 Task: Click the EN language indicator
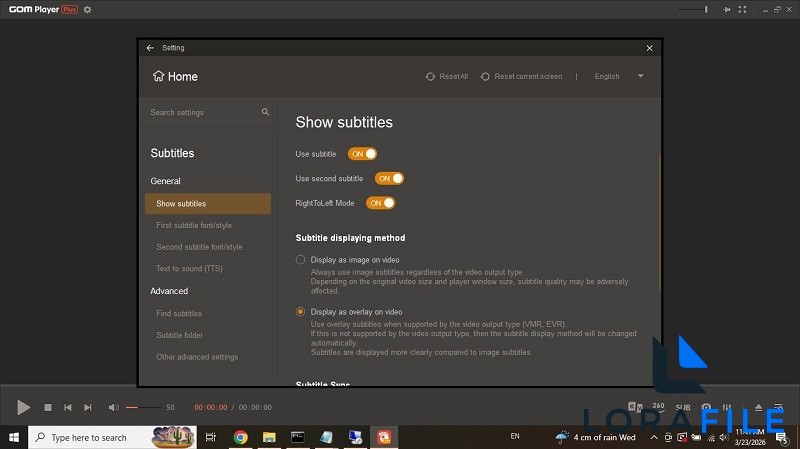point(515,436)
